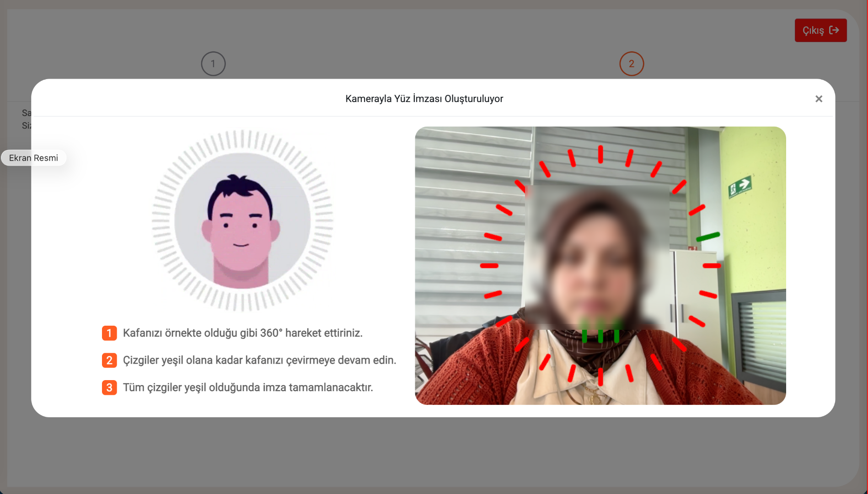
Task: Close the face signature dialog with X
Action: tap(819, 99)
